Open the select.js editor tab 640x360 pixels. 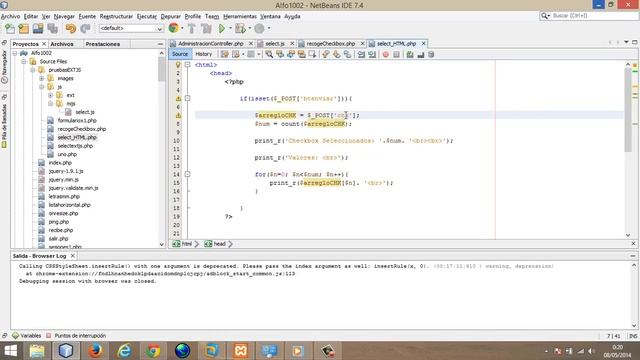click(x=275, y=44)
